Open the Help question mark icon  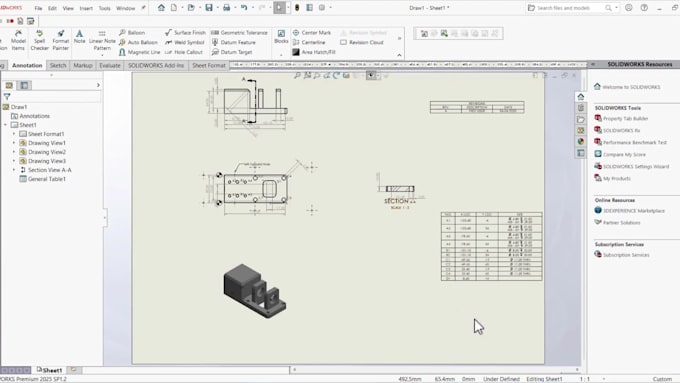coord(644,8)
